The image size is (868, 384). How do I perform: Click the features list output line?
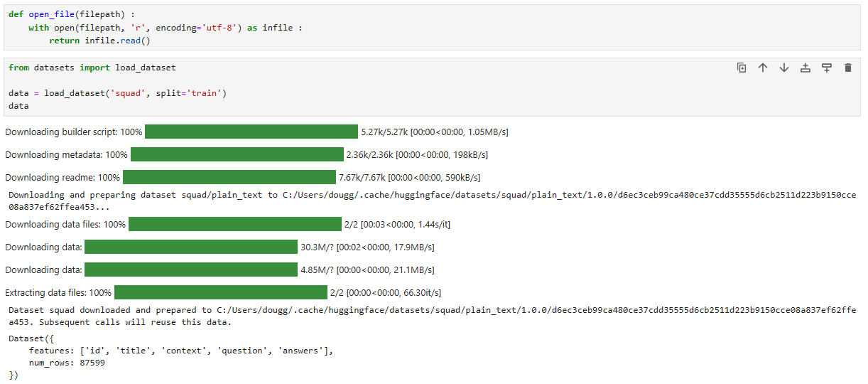point(181,351)
